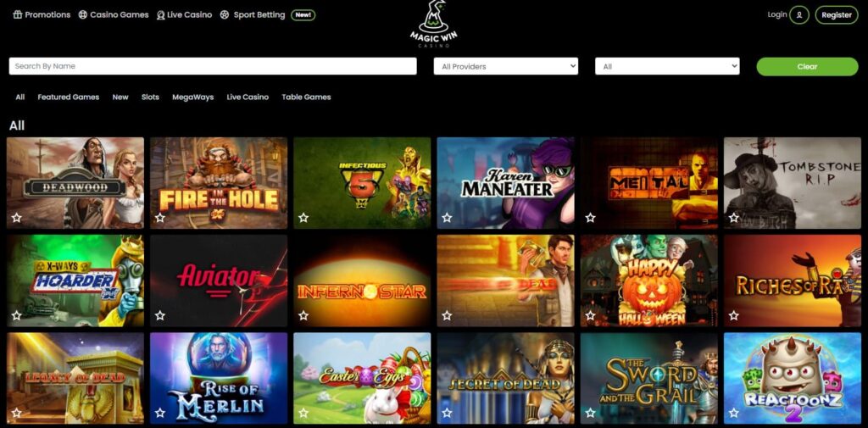The width and height of the screenshot is (868, 428).
Task: Click the dealer icon beside Live Casino
Action: pos(160,15)
